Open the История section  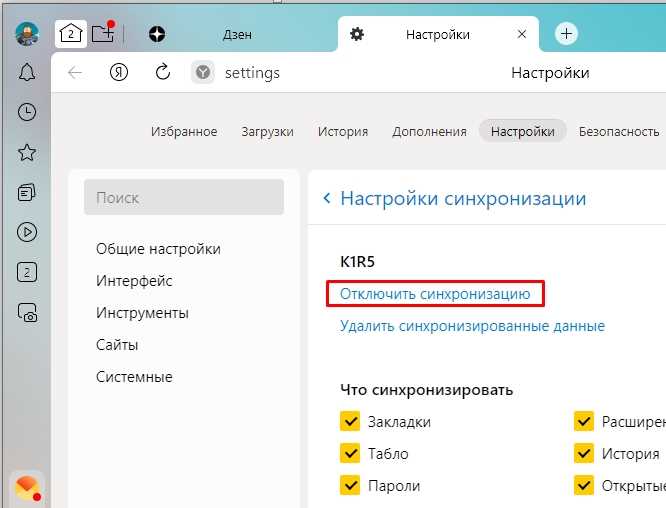click(343, 132)
